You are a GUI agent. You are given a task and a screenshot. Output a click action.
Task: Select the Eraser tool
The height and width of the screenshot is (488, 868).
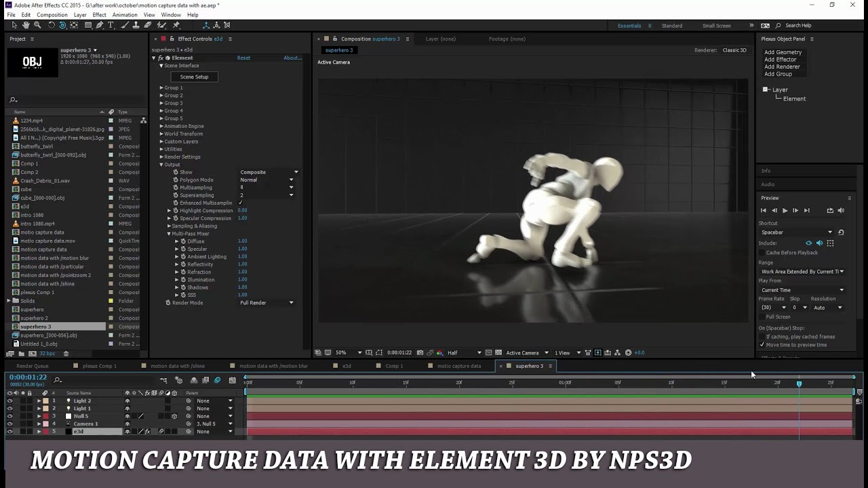pyautogui.click(x=148, y=25)
